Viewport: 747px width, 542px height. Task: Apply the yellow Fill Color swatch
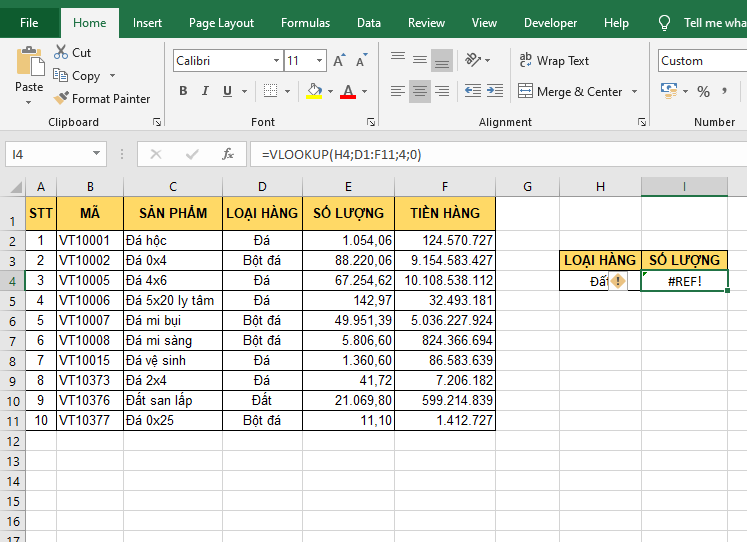pyautogui.click(x=314, y=92)
